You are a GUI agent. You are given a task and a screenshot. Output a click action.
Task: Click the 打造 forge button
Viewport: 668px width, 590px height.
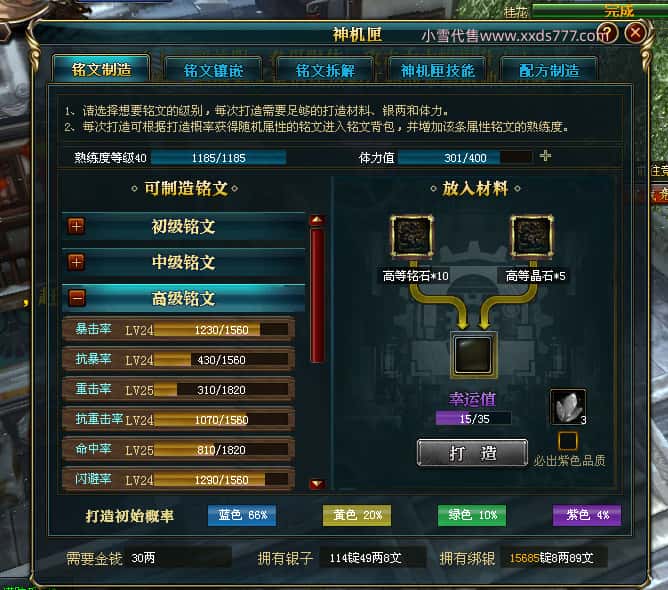(472, 453)
